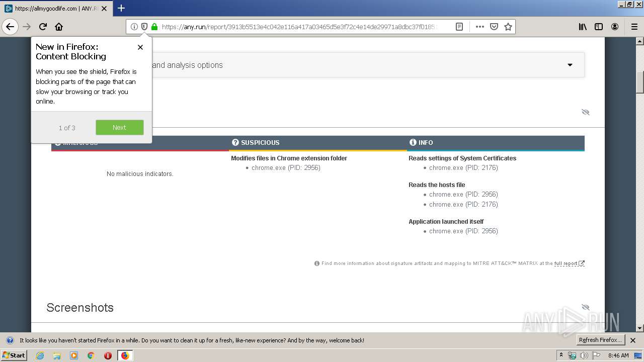Click Modifies files in Chrome extension folder
Screen dimensions: 644x362
(289, 158)
